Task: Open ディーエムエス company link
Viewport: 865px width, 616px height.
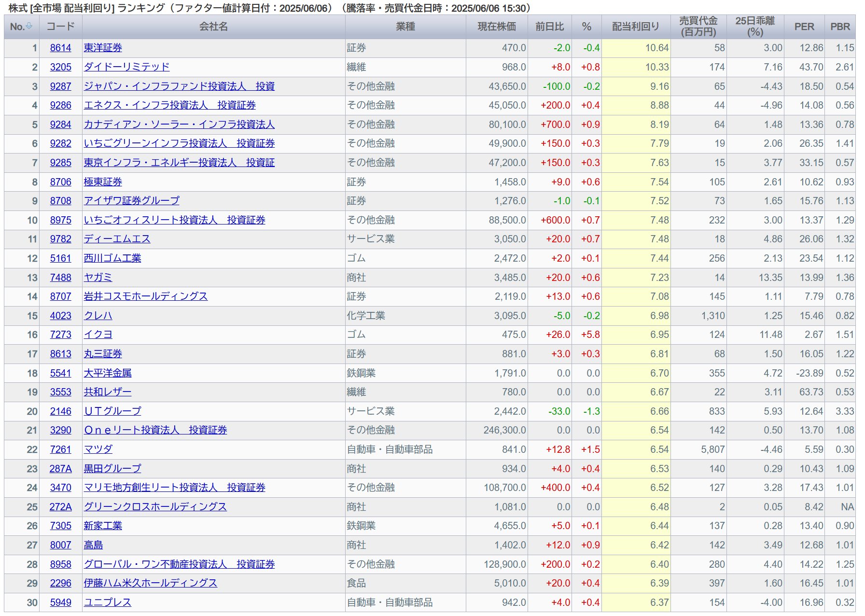Action: (117, 239)
